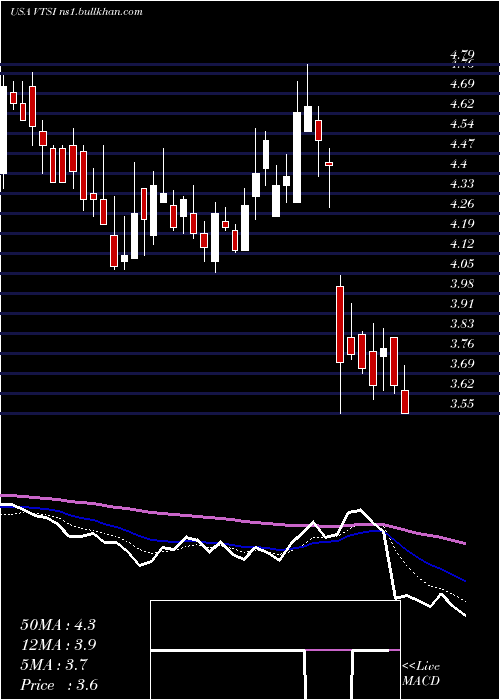
Task: Click the Price : 3.6 readout
Action: click(59, 685)
